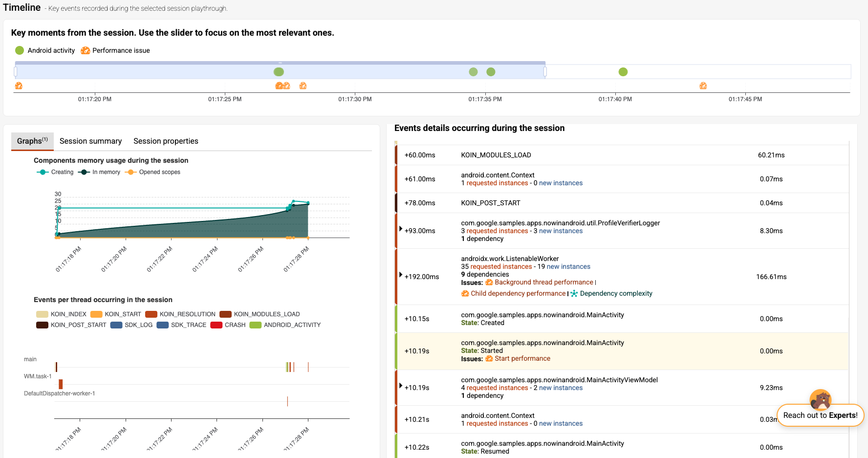This screenshot has height=458, width=868.
Task: Toggle the Creating series in the memory chart legend
Action: click(x=55, y=172)
